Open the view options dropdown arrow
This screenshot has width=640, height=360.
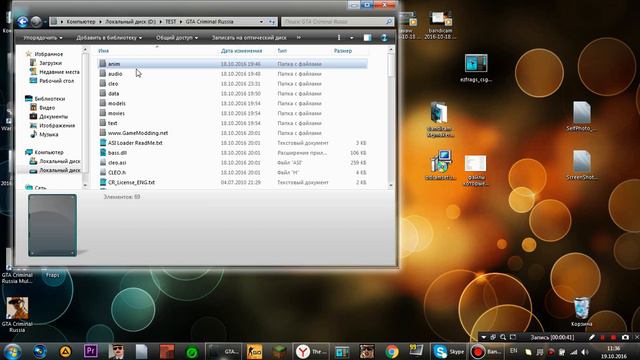pyautogui.click(x=351, y=38)
